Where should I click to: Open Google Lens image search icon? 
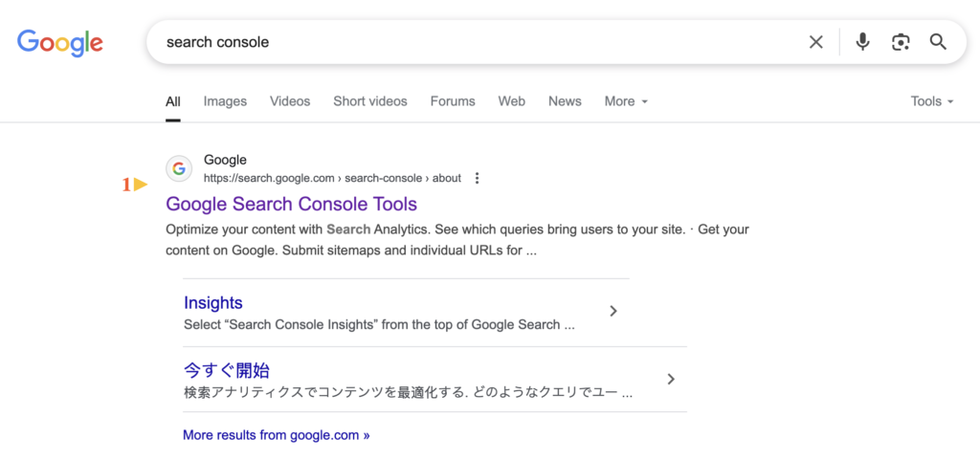900,42
